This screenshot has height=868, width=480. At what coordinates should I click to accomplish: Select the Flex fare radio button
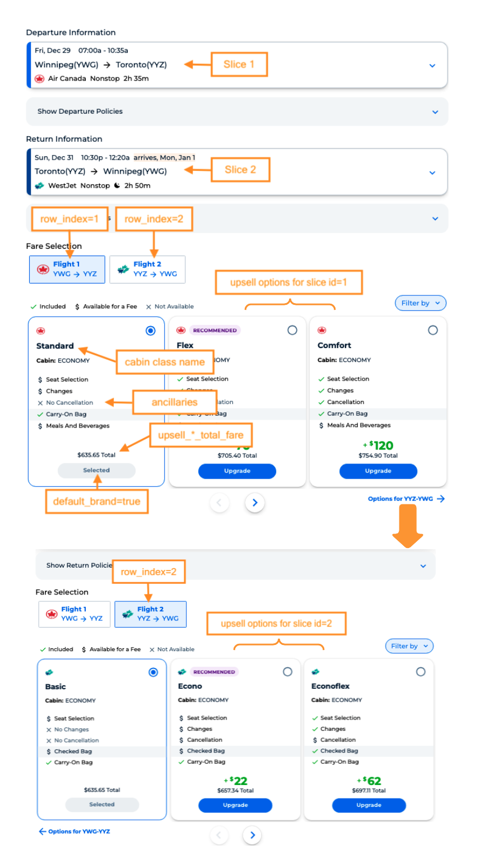292,330
